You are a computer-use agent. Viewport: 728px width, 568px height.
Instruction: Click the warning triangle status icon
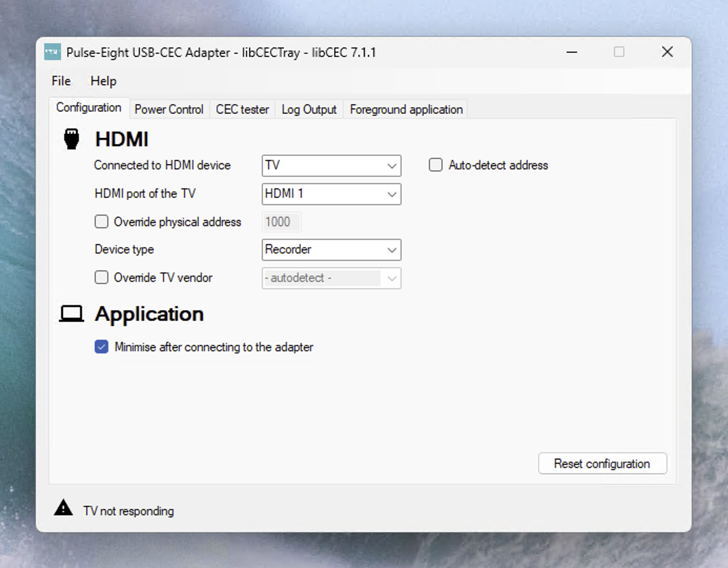(x=64, y=508)
